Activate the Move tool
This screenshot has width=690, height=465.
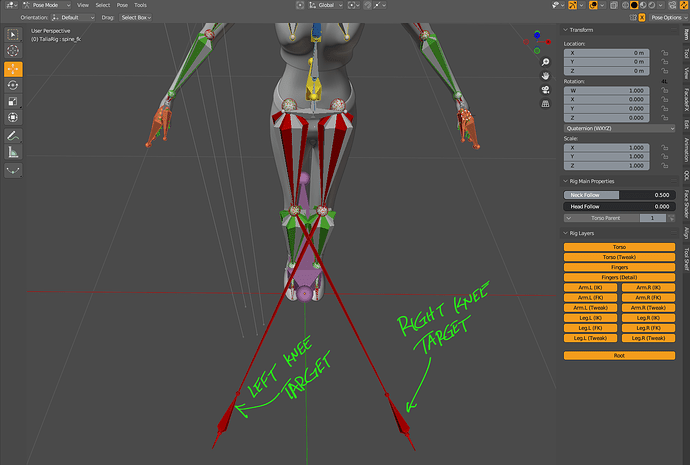tap(13, 69)
